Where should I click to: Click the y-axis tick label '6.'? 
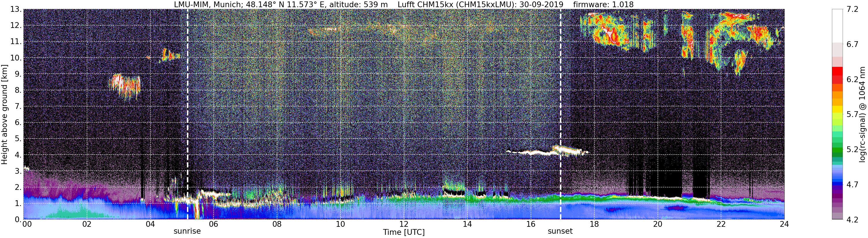18,122
